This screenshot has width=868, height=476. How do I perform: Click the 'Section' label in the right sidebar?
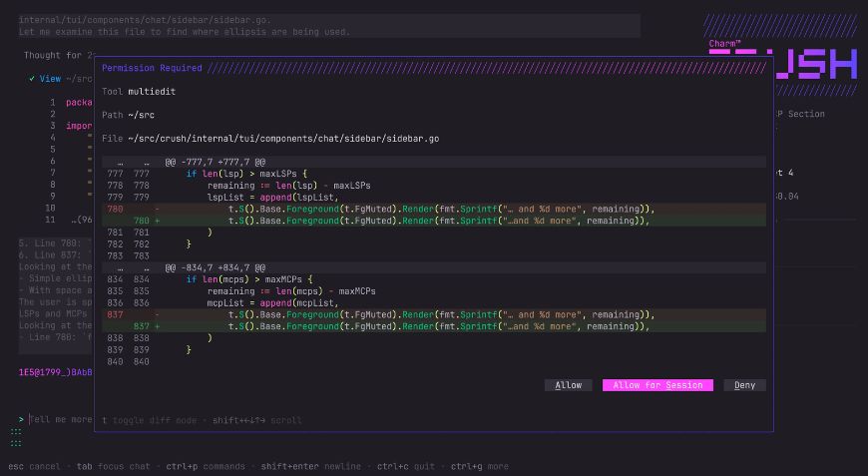click(806, 114)
